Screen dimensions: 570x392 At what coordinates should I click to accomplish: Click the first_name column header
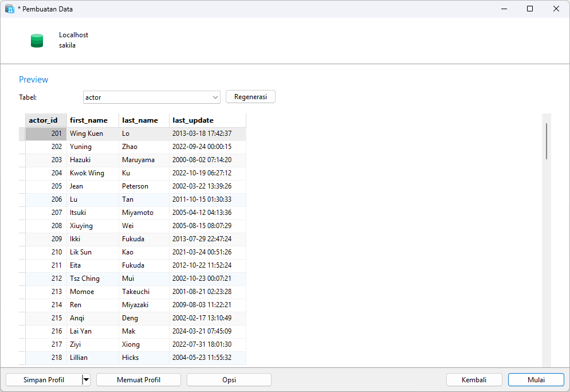click(x=93, y=120)
